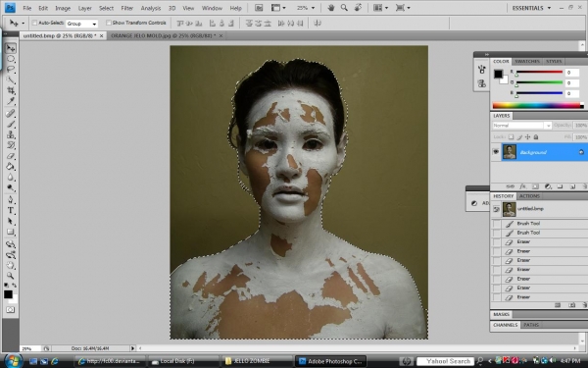Hide the Background layer with eye icon
The height and width of the screenshot is (368, 588).
[x=496, y=152]
